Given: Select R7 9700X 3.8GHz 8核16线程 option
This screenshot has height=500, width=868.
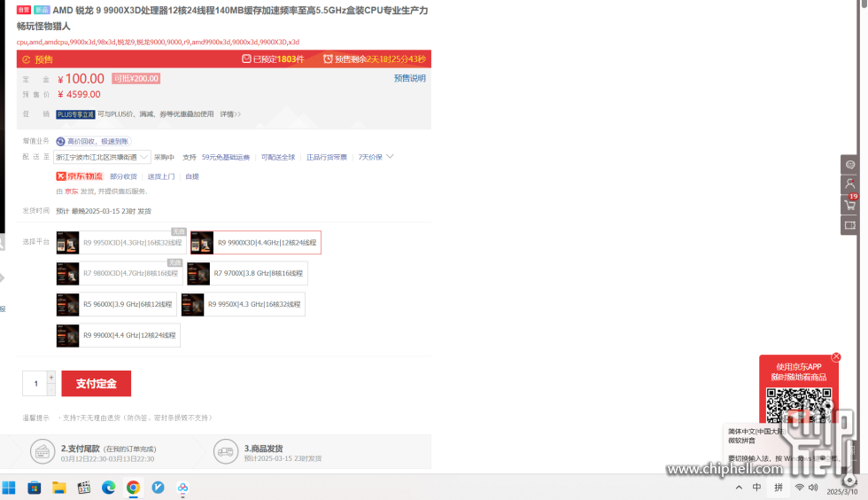Looking at the screenshot, I should 247,273.
